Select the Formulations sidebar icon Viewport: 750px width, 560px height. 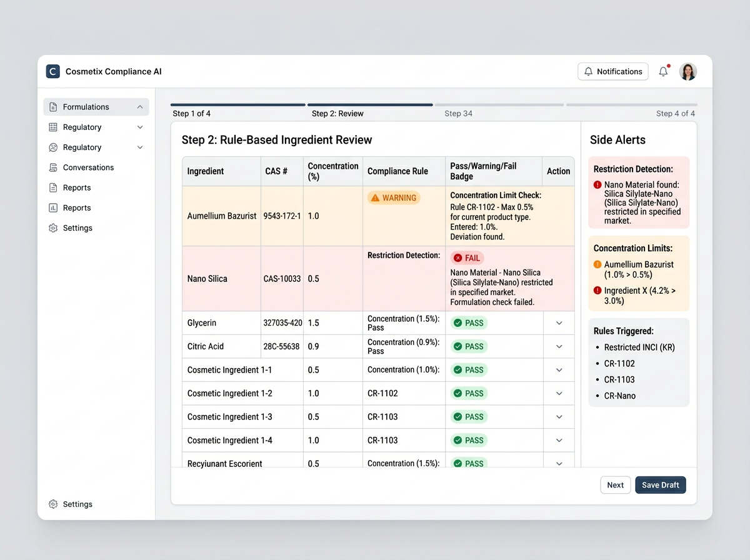click(x=54, y=107)
